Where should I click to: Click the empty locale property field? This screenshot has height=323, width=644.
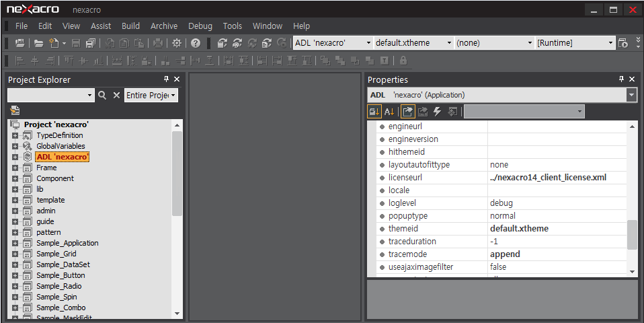557,190
